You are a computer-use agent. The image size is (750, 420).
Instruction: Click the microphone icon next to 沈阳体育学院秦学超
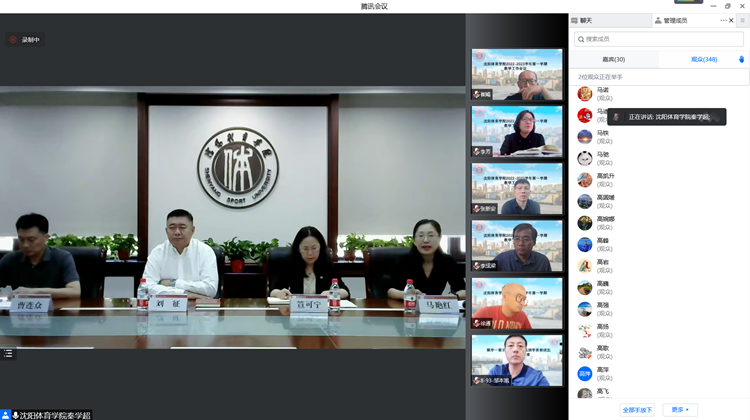tap(16, 414)
